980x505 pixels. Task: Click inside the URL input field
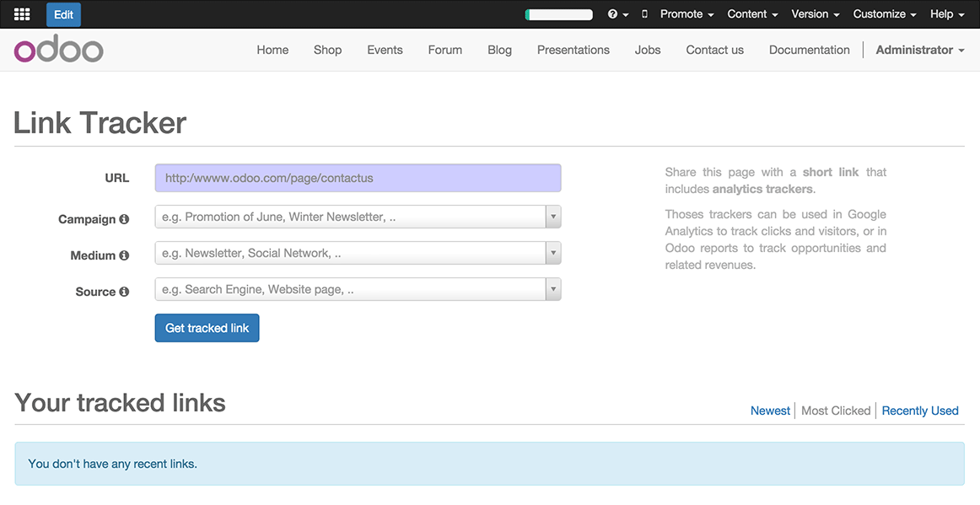(x=357, y=178)
